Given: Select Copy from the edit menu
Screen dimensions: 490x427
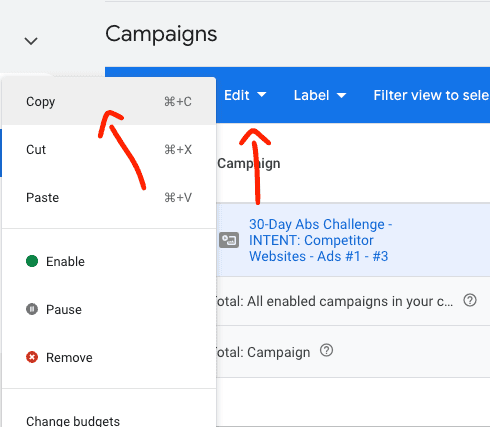Looking at the screenshot, I should coord(109,101).
